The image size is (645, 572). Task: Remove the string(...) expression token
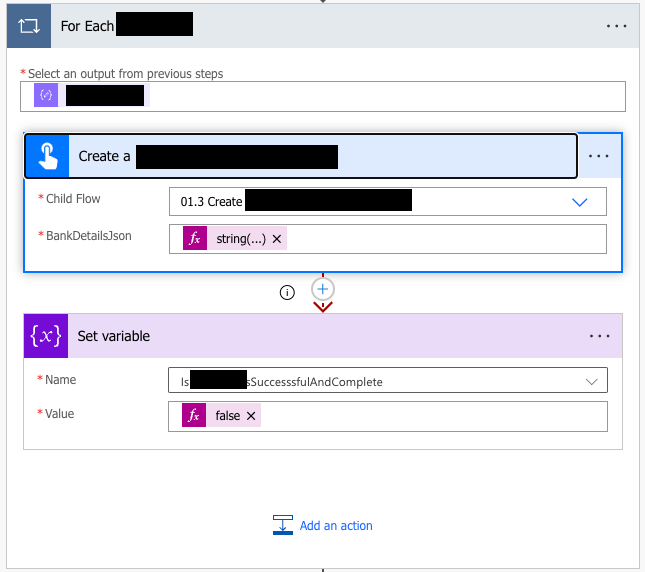point(277,239)
